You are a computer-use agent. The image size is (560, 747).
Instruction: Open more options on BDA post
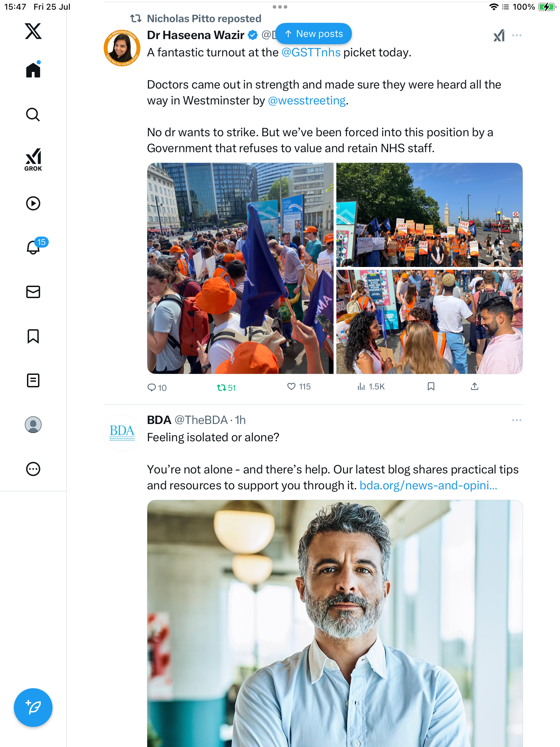coord(517,420)
